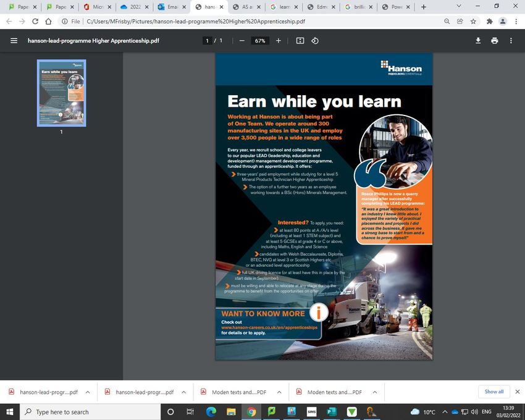This screenshot has height=420, width=525.
Task: Open PDF viewer more actions menu
Action: (511, 41)
